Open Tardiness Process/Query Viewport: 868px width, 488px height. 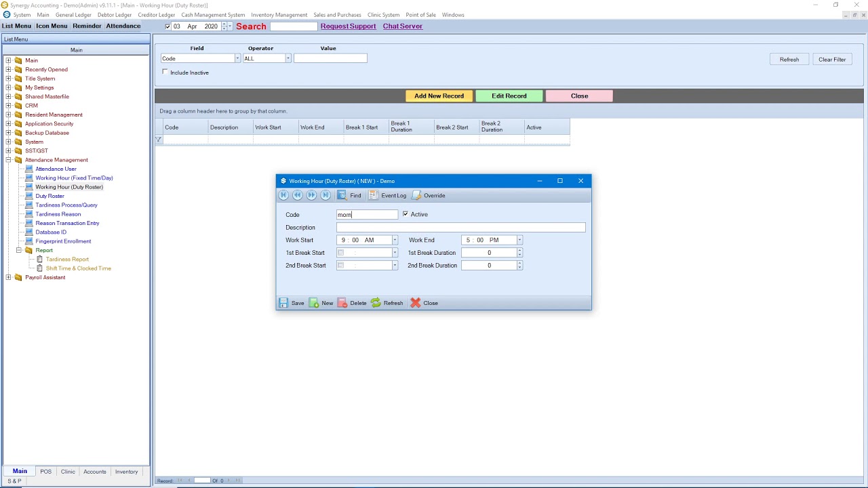66,205
